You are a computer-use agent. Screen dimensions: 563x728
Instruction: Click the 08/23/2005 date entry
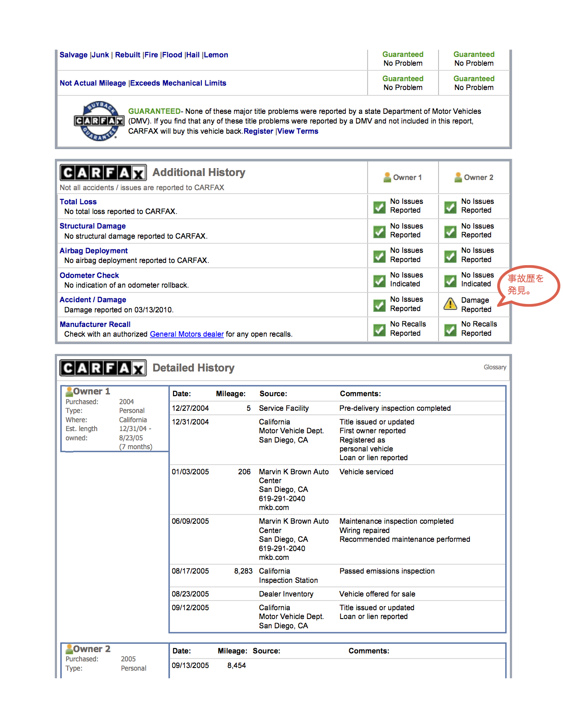click(190, 594)
